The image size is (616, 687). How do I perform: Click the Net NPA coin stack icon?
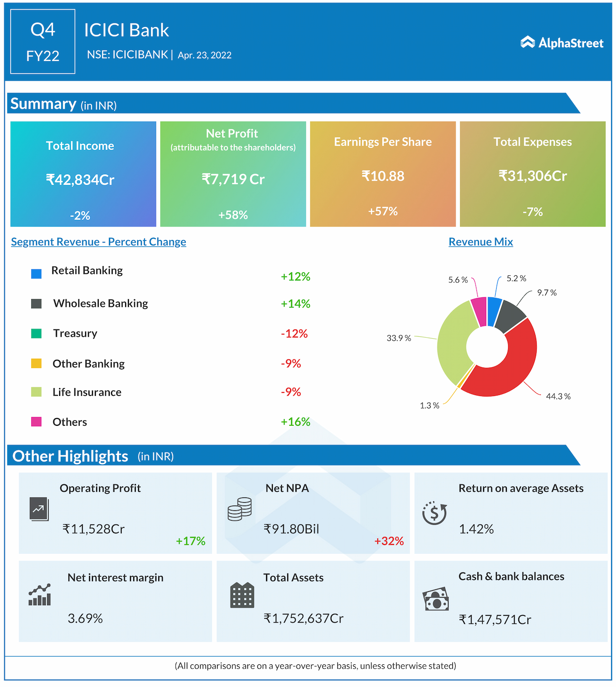coord(240,509)
